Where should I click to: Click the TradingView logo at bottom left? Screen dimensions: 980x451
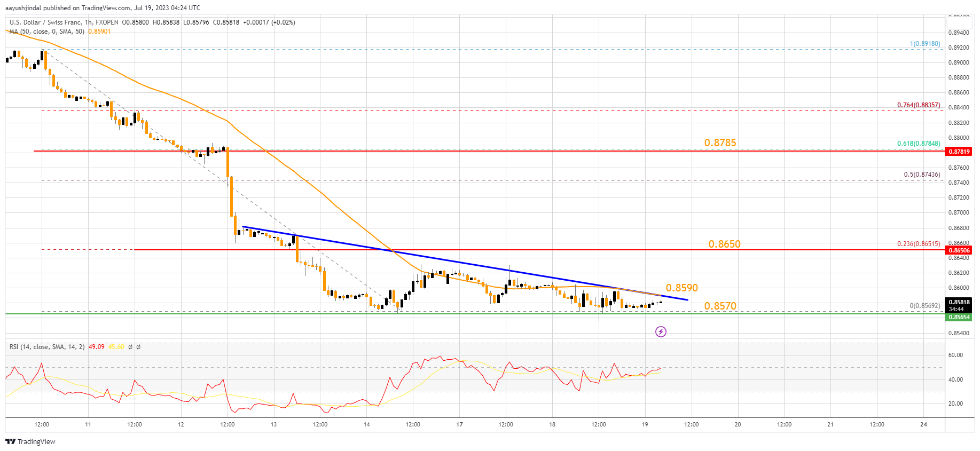tap(30, 441)
